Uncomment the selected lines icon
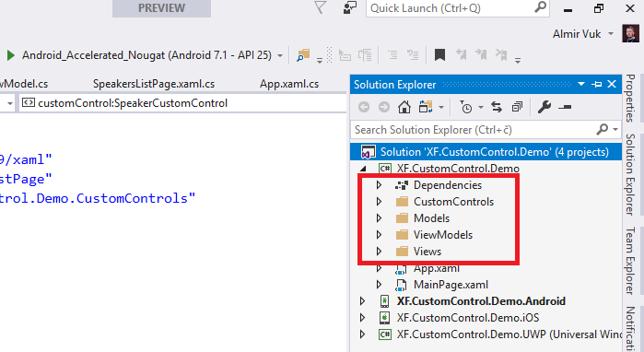644x352 pixels. [x=413, y=55]
